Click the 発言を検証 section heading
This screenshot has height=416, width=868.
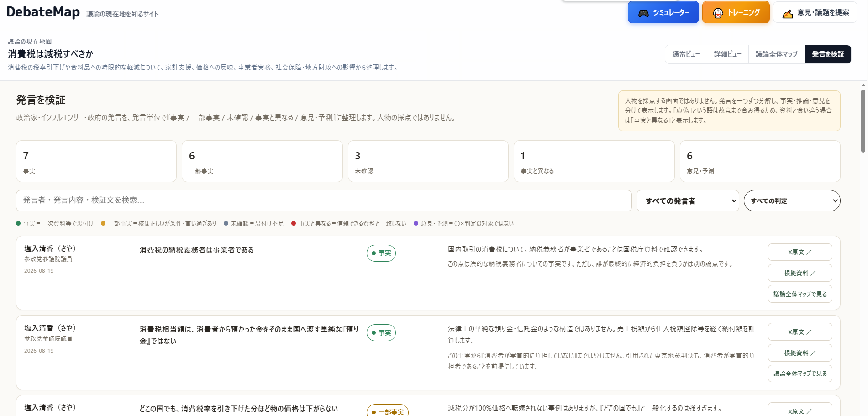(41, 100)
